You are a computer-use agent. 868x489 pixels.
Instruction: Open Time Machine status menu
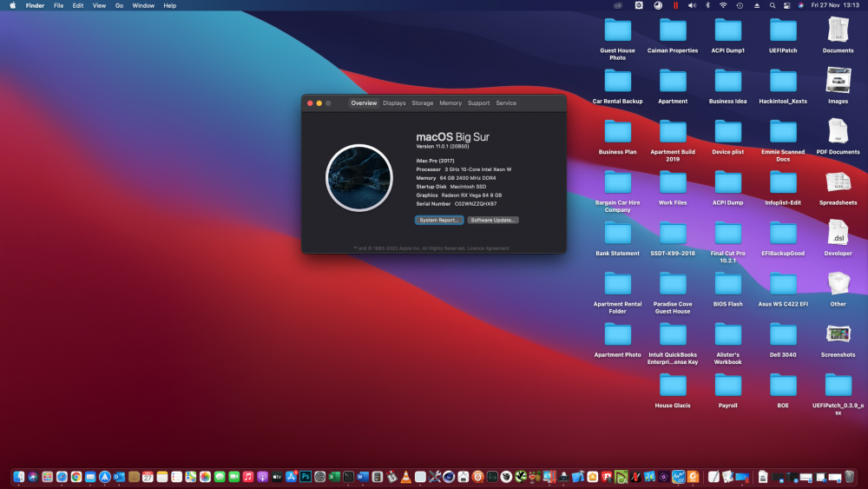(740, 5)
